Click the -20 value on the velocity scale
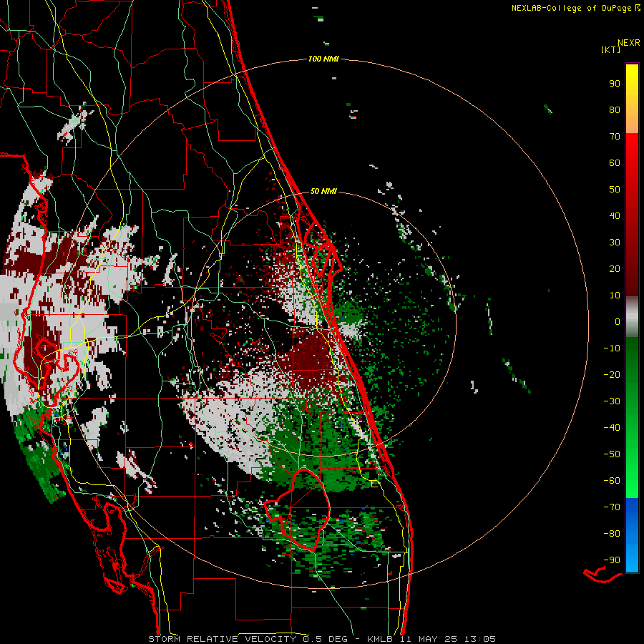This screenshot has height=644, width=644. tap(612, 374)
